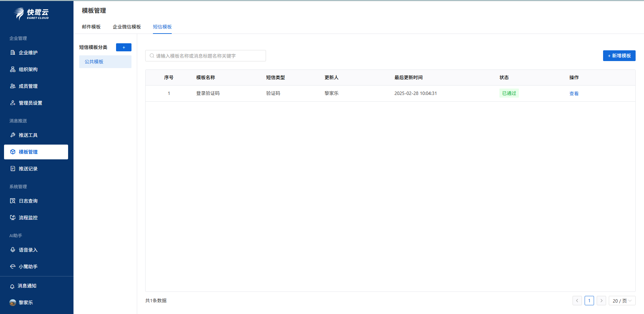Add a new 短信模板分类 with plus button

point(124,47)
